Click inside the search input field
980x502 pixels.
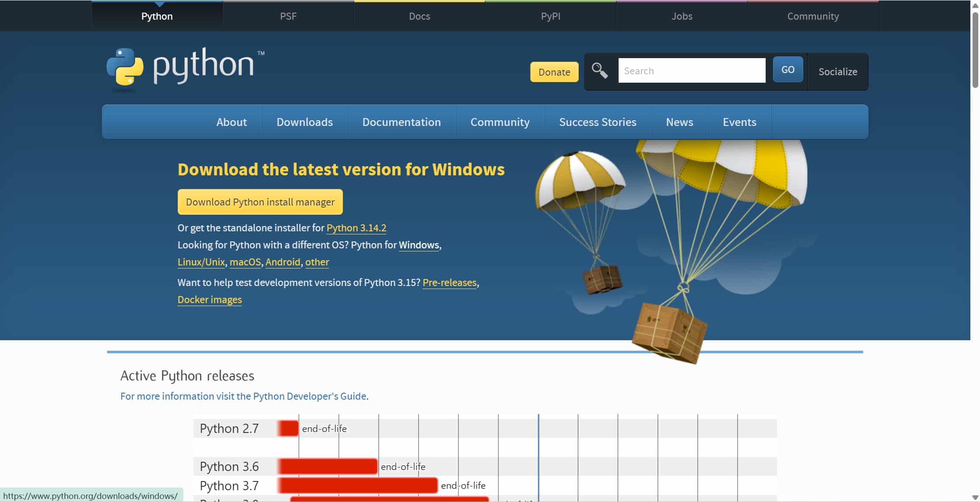pyautogui.click(x=691, y=70)
